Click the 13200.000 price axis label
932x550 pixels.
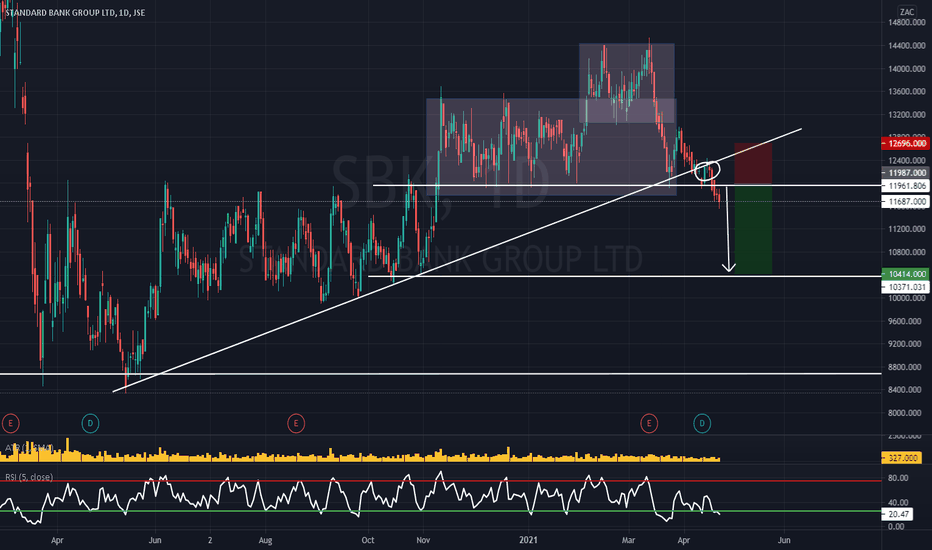pyautogui.click(x=907, y=115)
